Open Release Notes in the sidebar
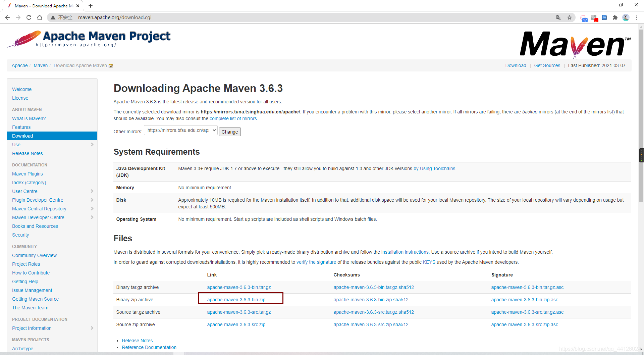644x355 pixels. click(28, 153)
